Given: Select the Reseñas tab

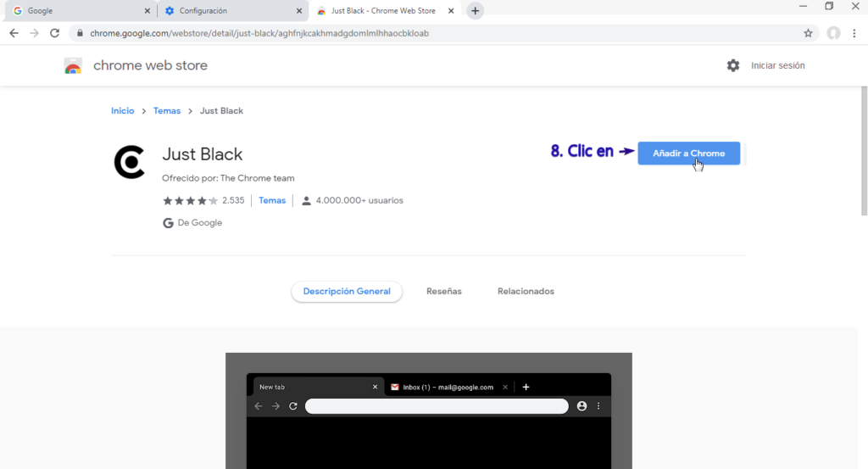Looking at the screenshot, I should (x=444, y=291).
